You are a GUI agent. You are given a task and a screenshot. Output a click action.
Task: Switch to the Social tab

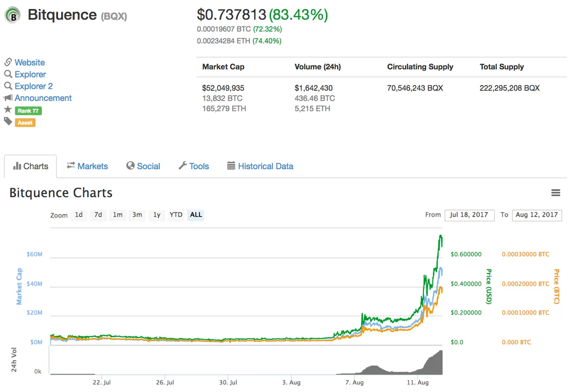point(143,166)
